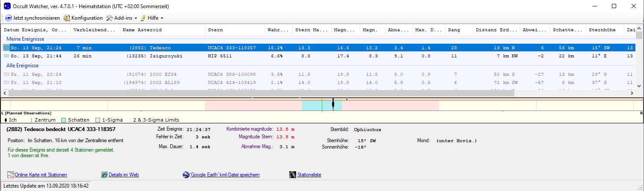The width and height of the screenshot is (644, 191).
Task: Click the Jetzt synchronisieren sync icon
Action: [9, 18]
